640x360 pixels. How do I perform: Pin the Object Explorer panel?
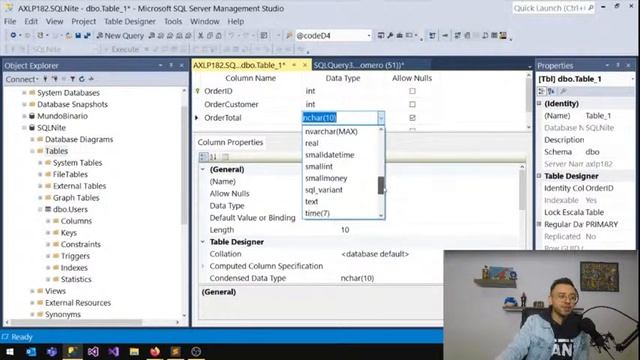171,65
